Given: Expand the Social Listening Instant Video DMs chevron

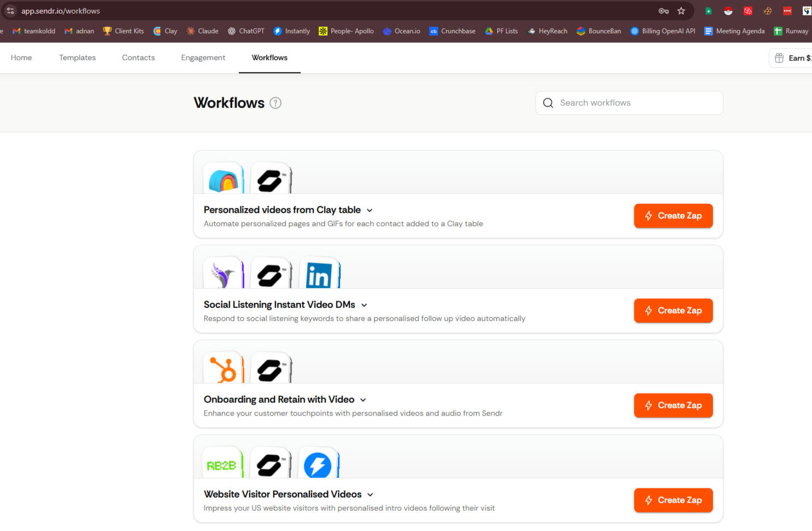Looking at the screenshot, I should pyautogui.click(x=364, y=305).
